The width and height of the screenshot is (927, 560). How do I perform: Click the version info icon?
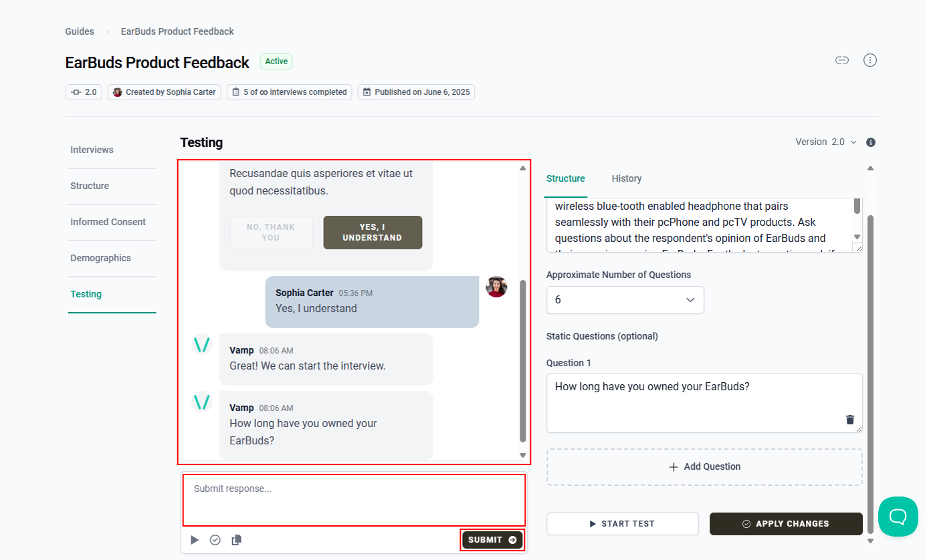pos(871,142)
